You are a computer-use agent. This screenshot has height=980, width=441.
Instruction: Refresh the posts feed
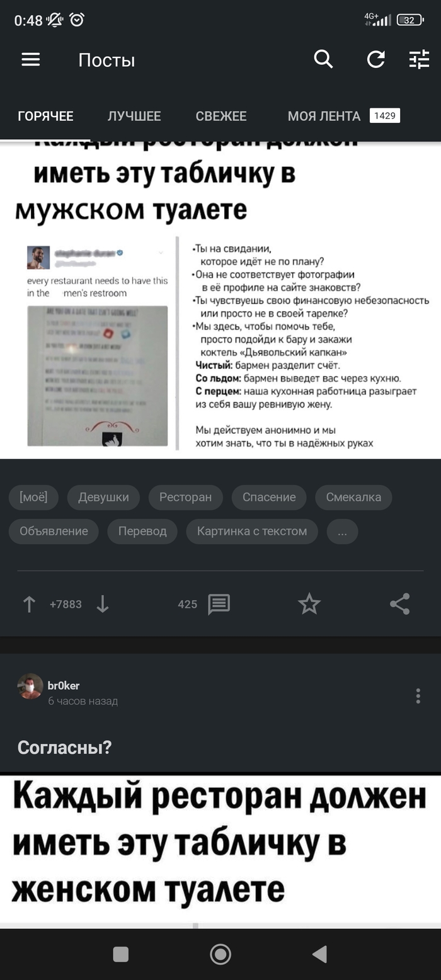click(375, 60)
